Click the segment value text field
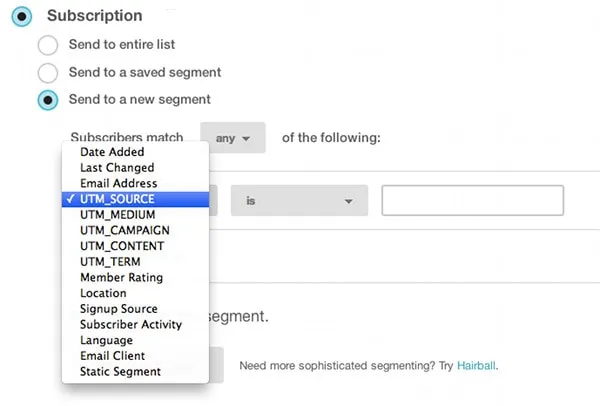Viewport: 600px width, 406px height. click(x=472, y=200)
